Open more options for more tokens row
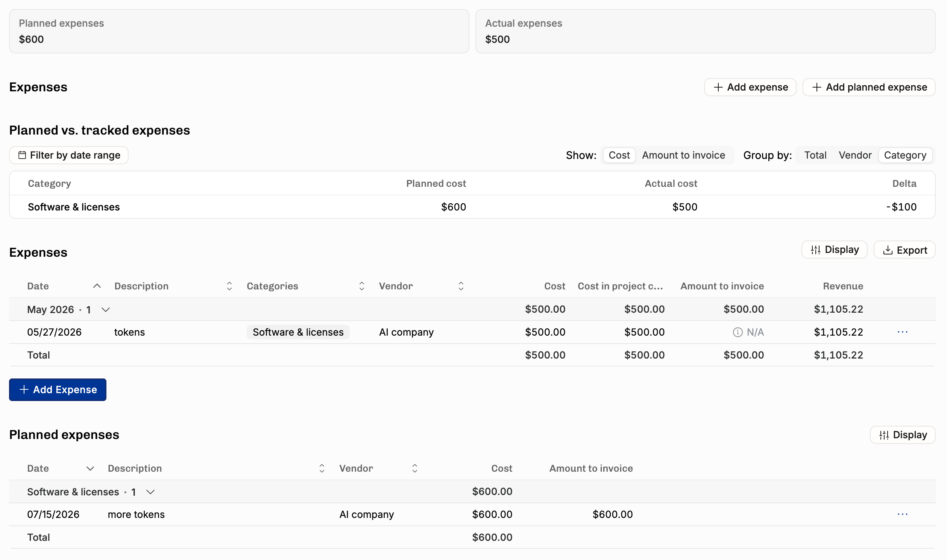947x560 pixels. tap(902, 514)
